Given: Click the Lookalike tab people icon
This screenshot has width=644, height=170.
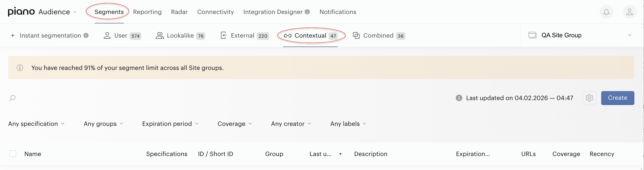Looking at the screenshot, I should 160,35.
